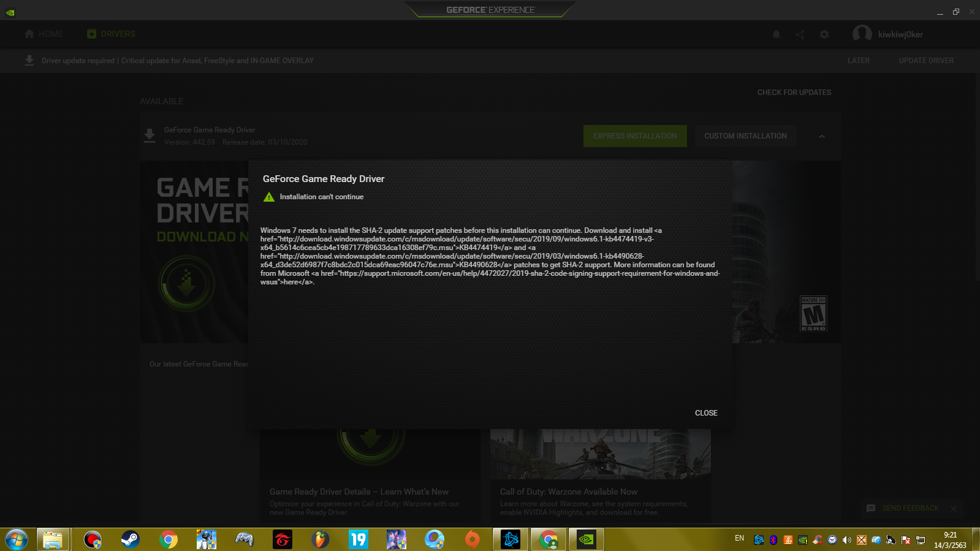Open the notifications bell
Image resolution: width=980 pixels, height=551 pixels.
(776, 34)
